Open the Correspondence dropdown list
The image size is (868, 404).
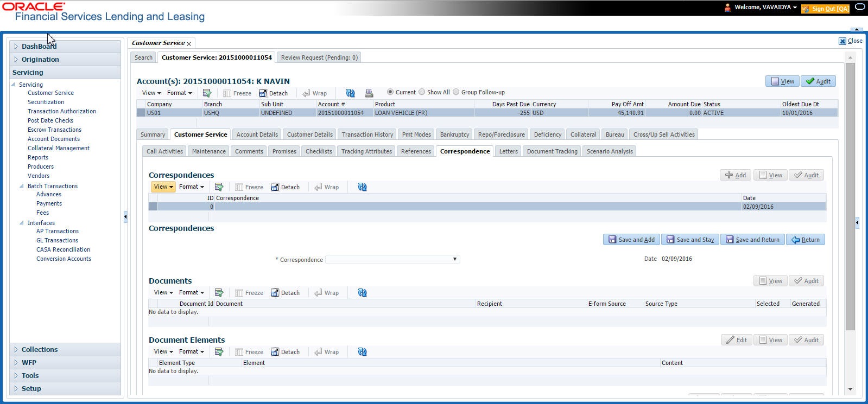coord(454,259)
